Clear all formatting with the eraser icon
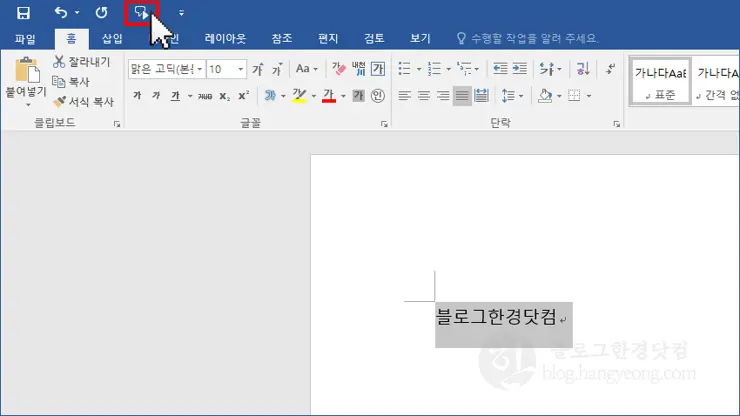740x416 pixels. (x=338, y=69)
